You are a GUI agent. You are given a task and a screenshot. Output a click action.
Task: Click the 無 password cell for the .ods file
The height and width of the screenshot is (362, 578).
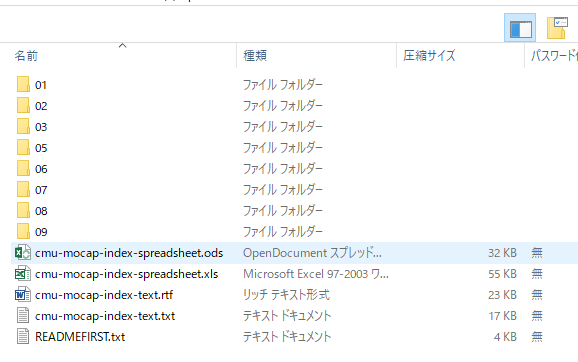(537, 253)
